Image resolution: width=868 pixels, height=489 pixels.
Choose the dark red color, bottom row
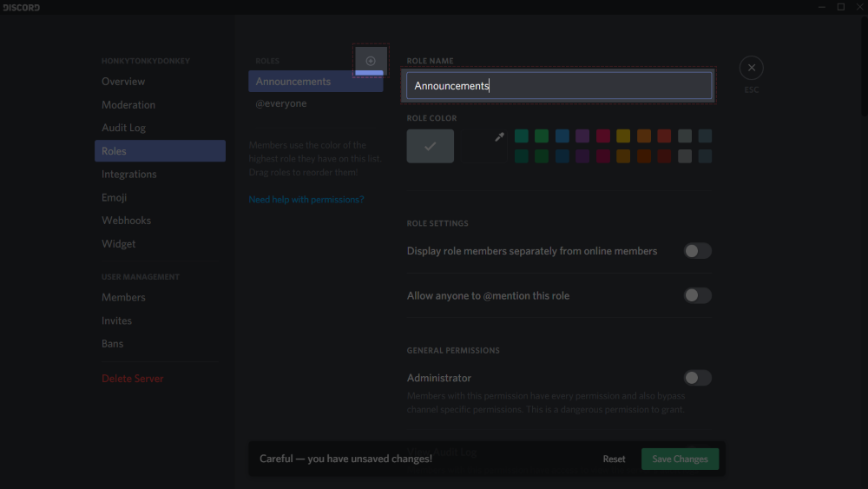(x=664, y=156)
